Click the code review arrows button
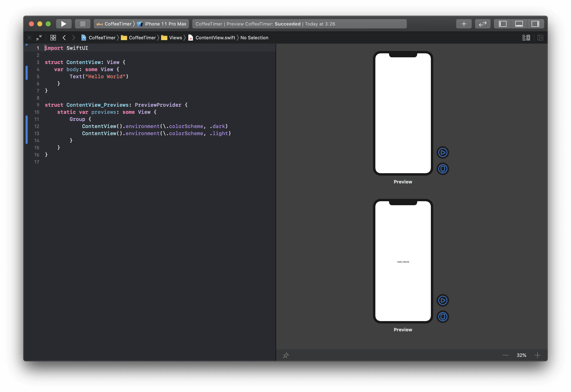The image size is (571, 392). [x=482, y=24]
